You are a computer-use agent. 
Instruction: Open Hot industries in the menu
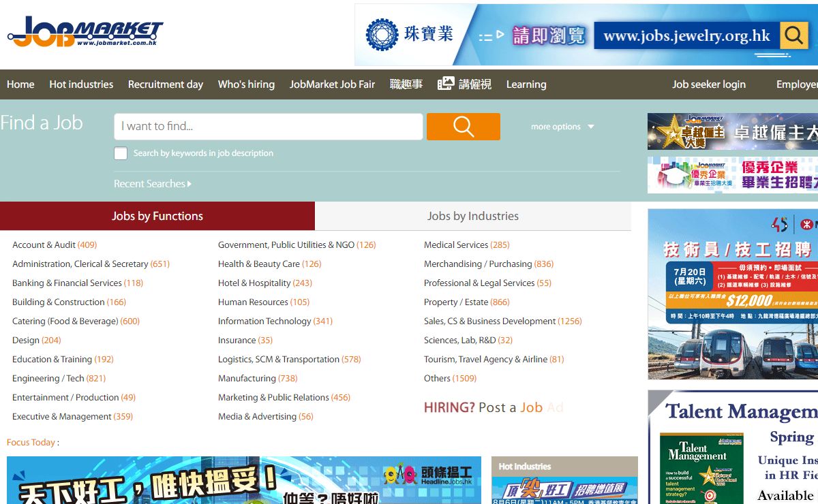pyautogui.click(x=81, y=84)
